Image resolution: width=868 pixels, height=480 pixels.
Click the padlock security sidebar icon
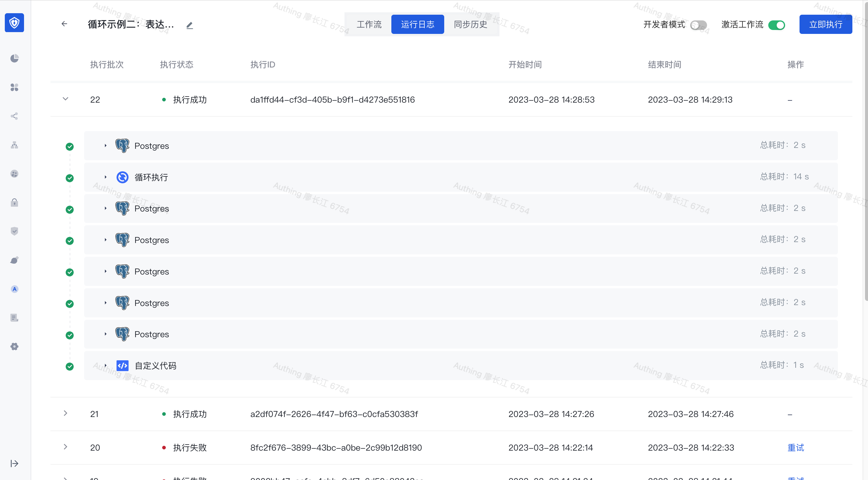[14, 202]
